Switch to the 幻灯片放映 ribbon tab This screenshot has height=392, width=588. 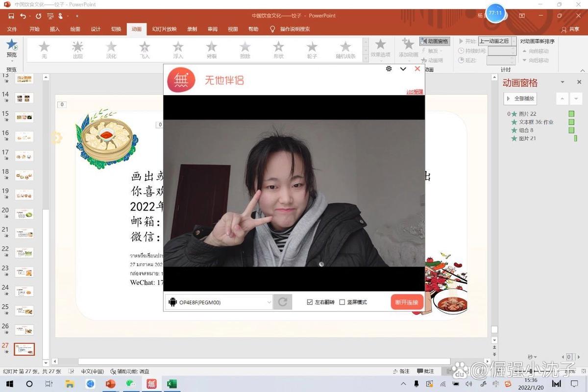164,29
